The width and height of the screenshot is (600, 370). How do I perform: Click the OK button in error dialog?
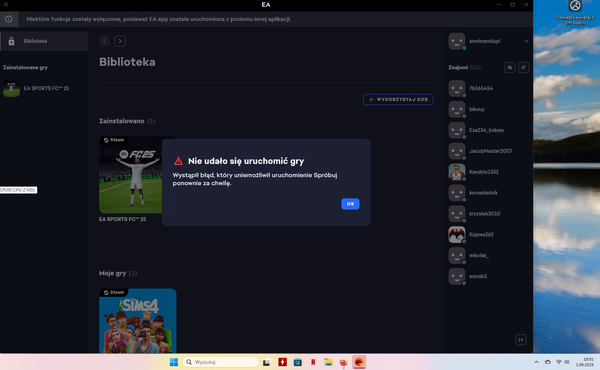click(350, 204)
